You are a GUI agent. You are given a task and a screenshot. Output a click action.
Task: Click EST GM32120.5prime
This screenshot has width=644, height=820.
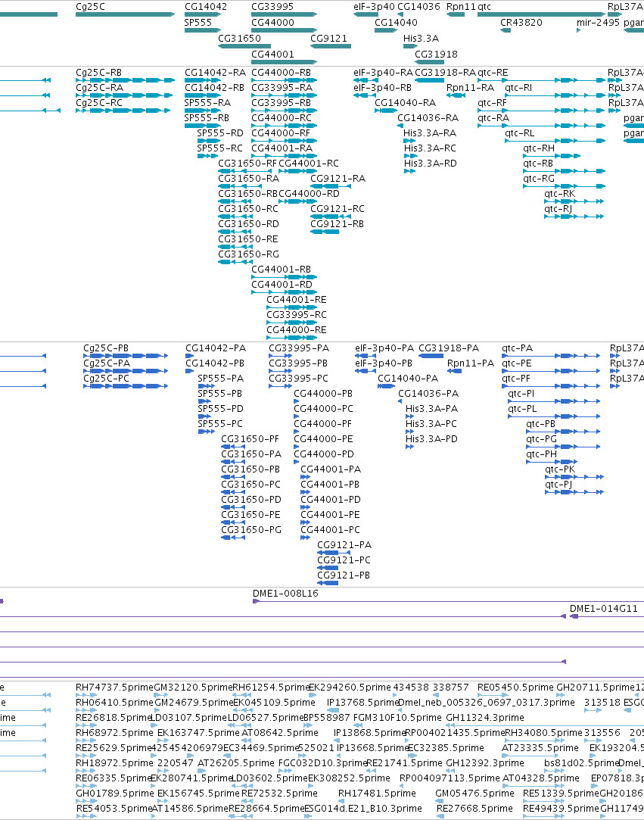(194, 687)
